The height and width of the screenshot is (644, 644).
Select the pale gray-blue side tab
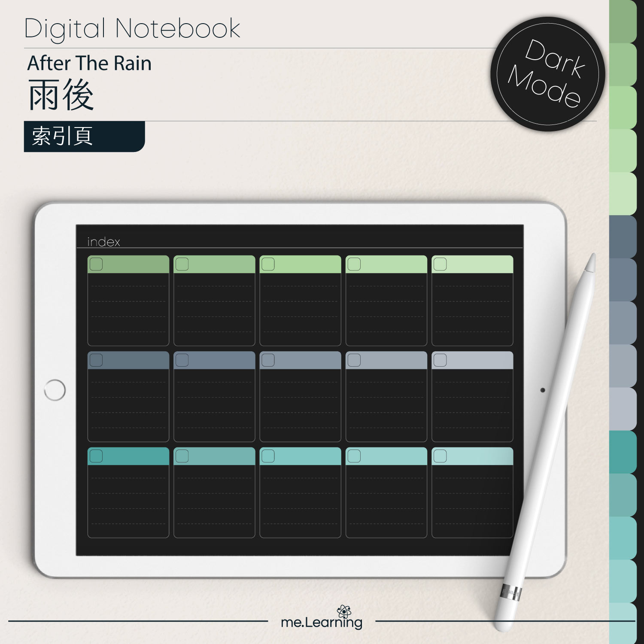pos(623,409)
